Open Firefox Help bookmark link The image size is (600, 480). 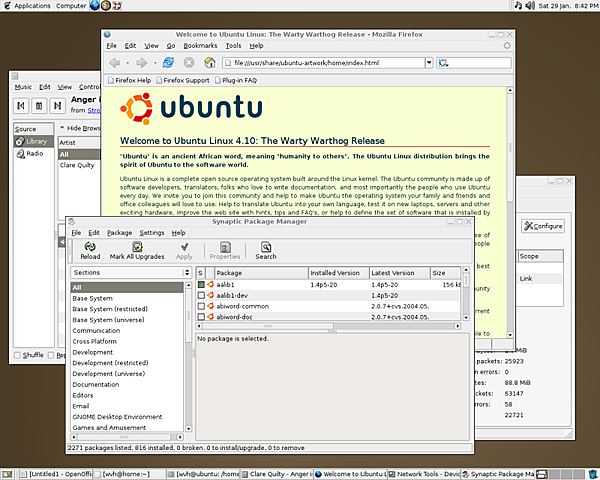click(129, 80)
